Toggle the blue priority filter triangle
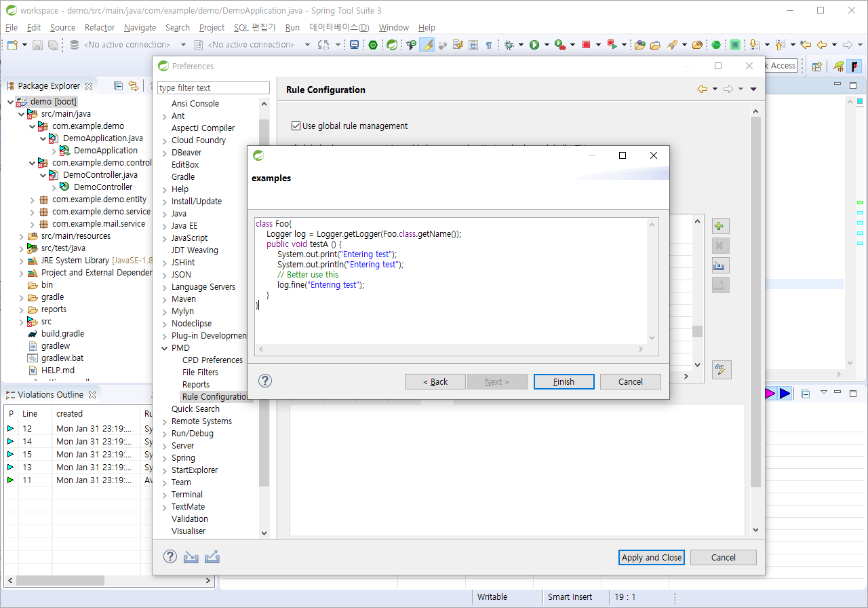868x608 pixels. pyautogui.click(x=785, y=394)
